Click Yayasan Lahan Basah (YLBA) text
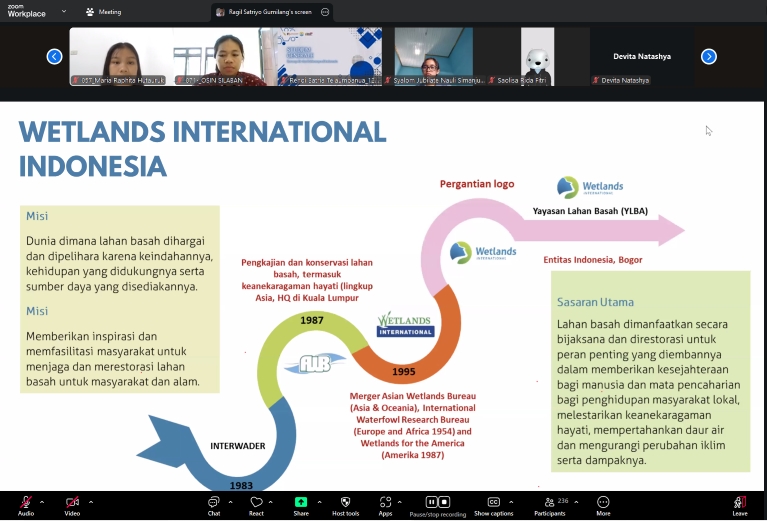The width and height of the screenshot is (767, 521). (x=590, y=211)
